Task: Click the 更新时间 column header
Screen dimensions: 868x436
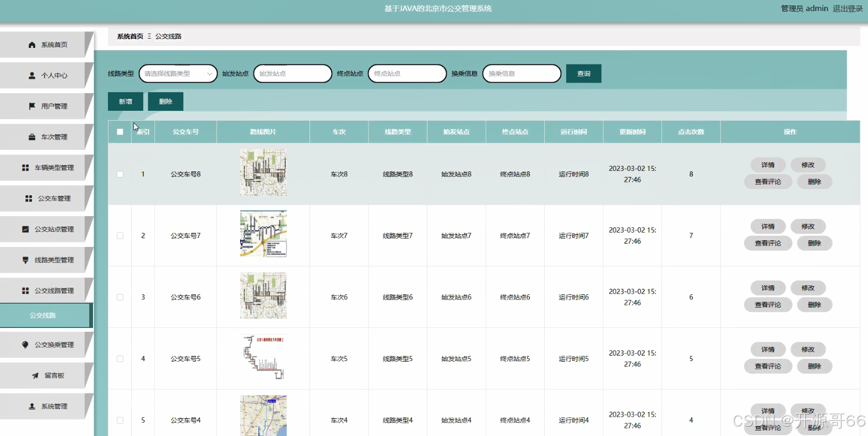Action: click(632, 132)
